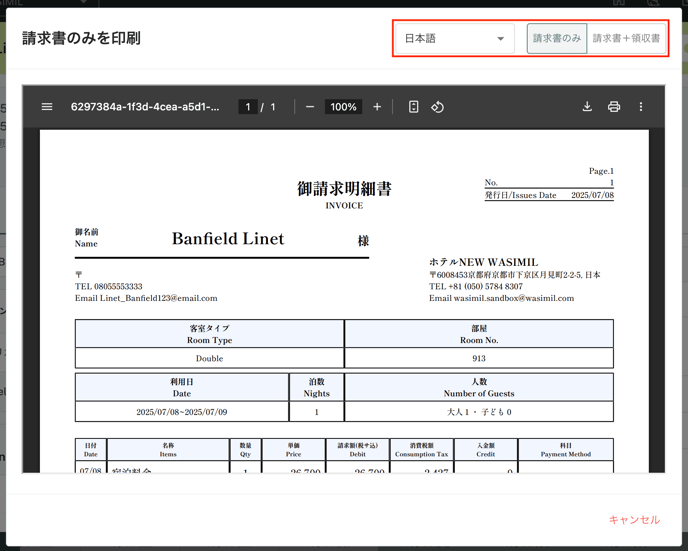Open the 日本語 language dropdown

(x=455, y=39)
